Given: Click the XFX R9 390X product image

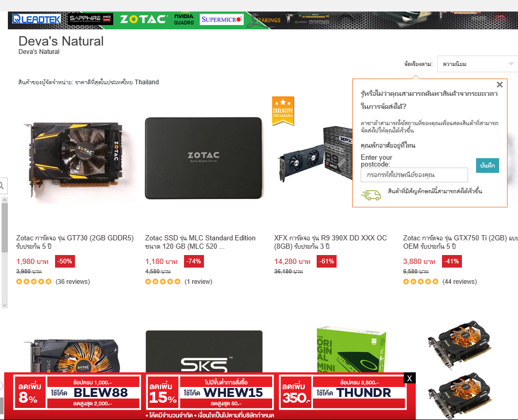Looking at the screenshot, I should pyautogui.click(x=315, y=155).
